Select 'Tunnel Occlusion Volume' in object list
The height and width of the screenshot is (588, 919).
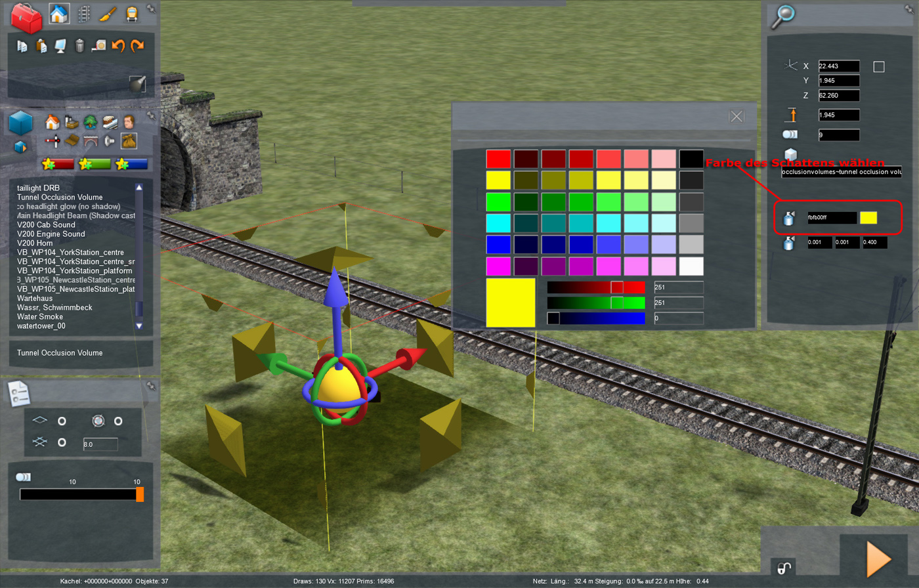tap(60, 197)
